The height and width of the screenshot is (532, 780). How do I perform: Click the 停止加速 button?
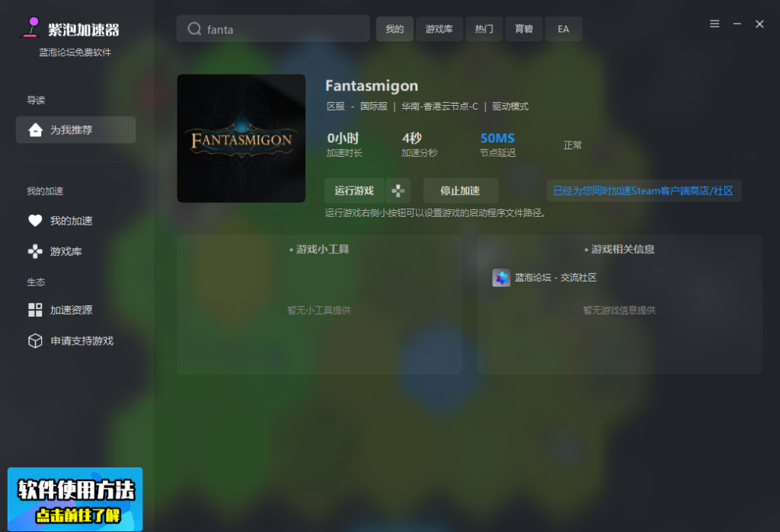[460, 190]
